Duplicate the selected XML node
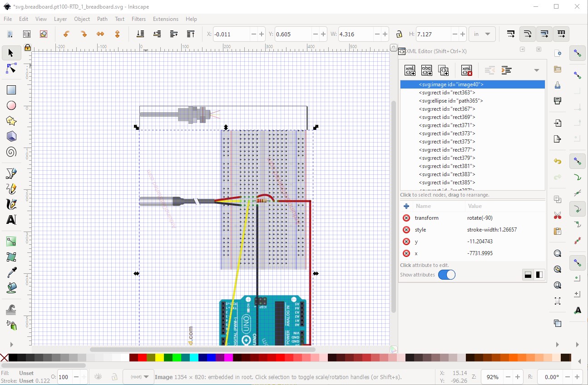The height and width of the screenshot is (385, 588). coord(443,70)
